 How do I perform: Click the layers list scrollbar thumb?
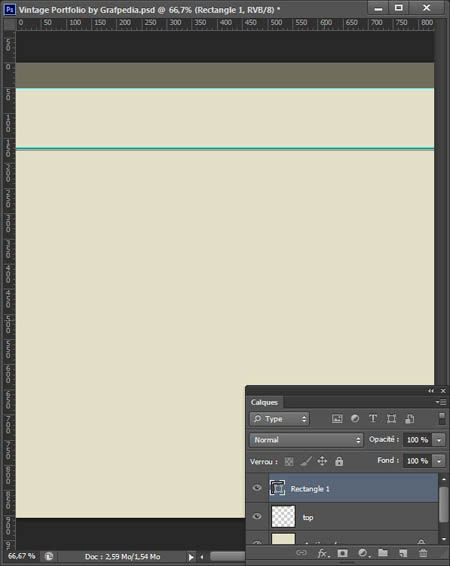pos(444,504)
